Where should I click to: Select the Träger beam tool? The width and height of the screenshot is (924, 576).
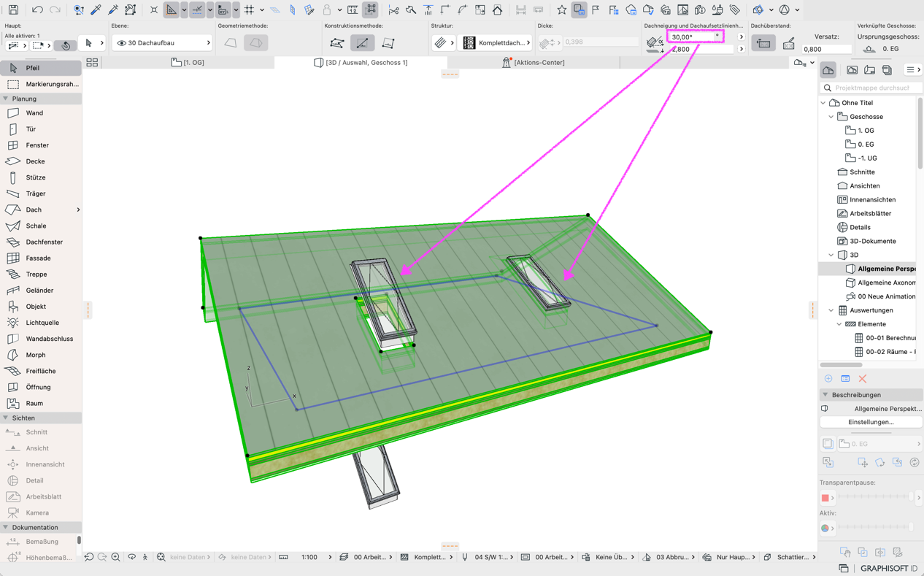coord(41,193)
